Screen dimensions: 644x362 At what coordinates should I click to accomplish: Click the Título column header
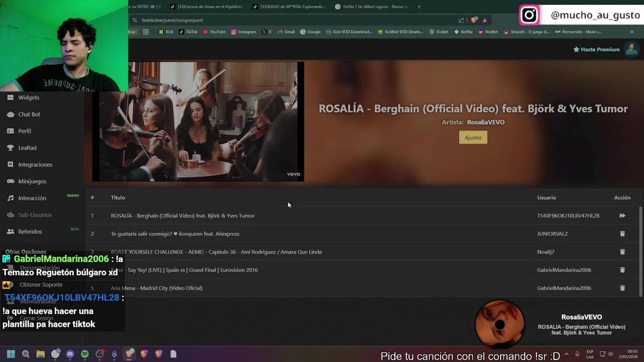(x=118, y=198)
